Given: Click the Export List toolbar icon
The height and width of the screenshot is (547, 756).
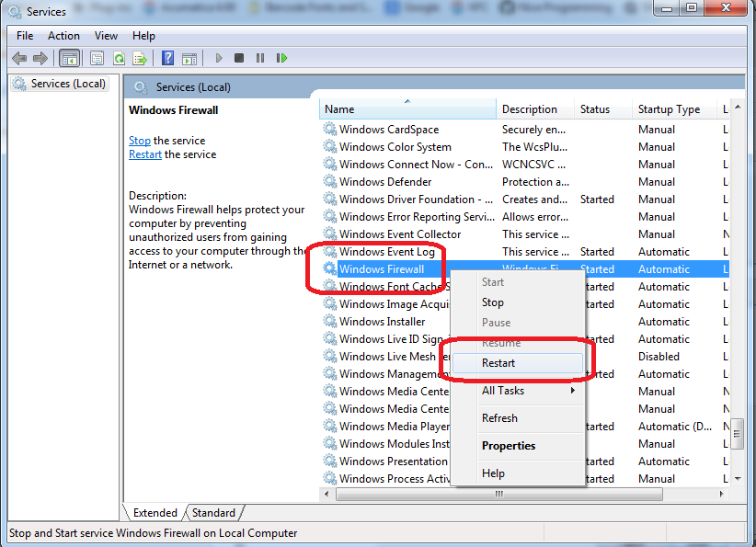Looking at the screenshot, I should (x=141, y=59).
